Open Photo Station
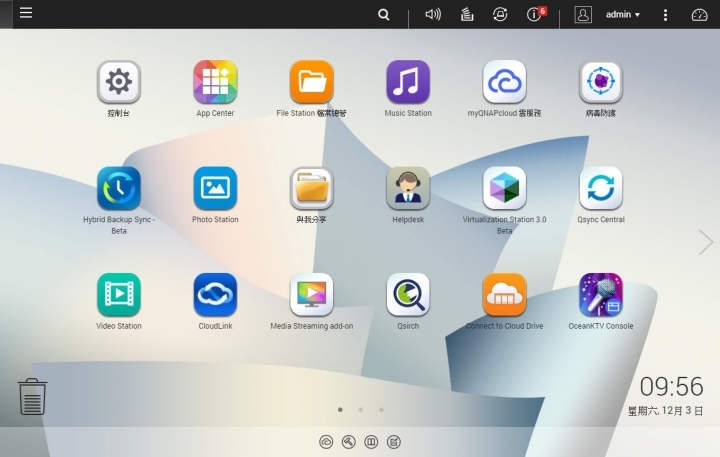Image resolution: width=720 pixels, height=457 pixels. [x=215, y=188]
